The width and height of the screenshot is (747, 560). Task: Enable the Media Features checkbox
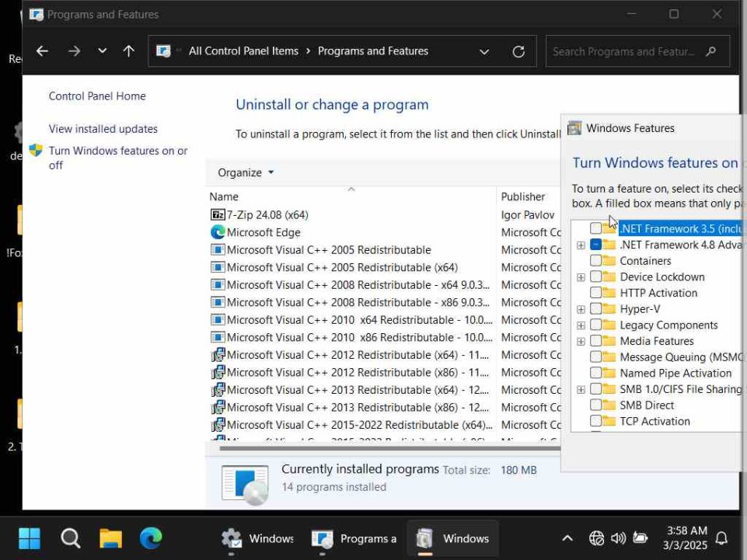pyautogui.click(x=595, y=341)
